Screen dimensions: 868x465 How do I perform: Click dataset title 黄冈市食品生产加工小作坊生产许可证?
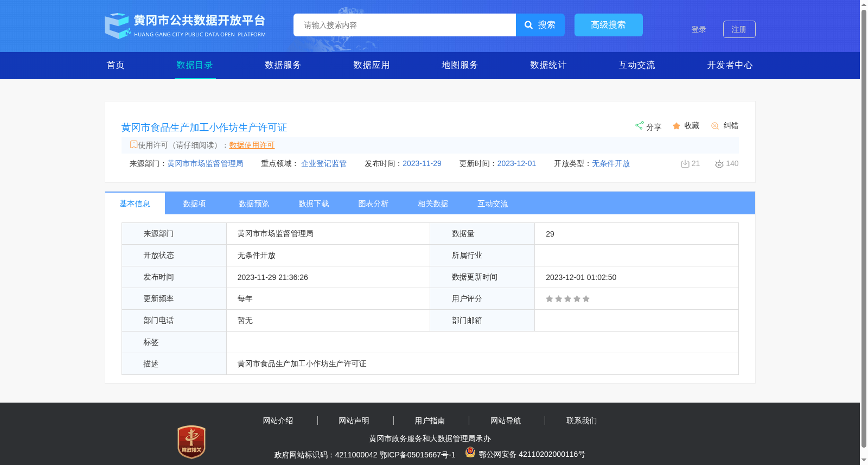tap(205, 128)
